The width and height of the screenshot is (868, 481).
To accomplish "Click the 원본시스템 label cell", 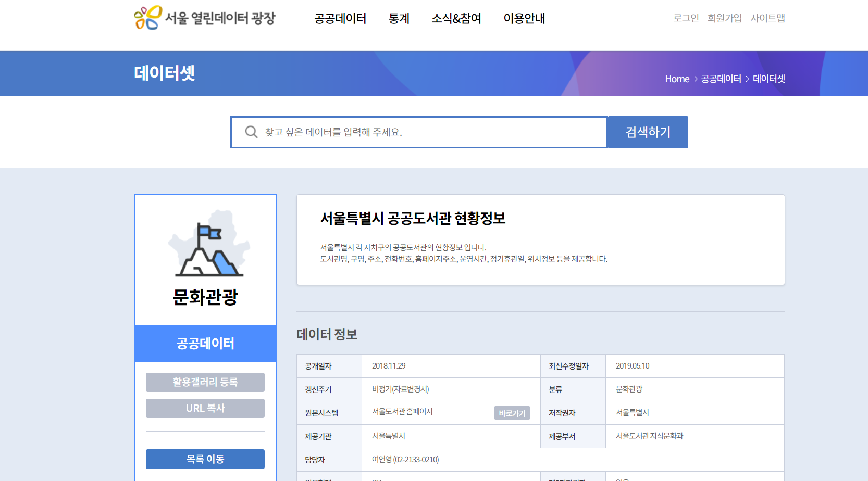I will [329, 413].
